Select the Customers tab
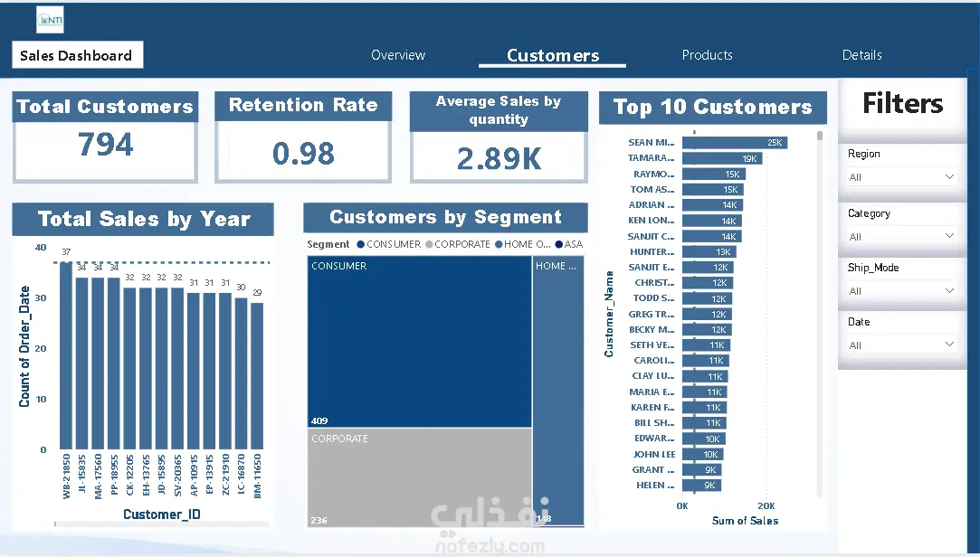This screenshot has height=557, width=980. [553, 55]
